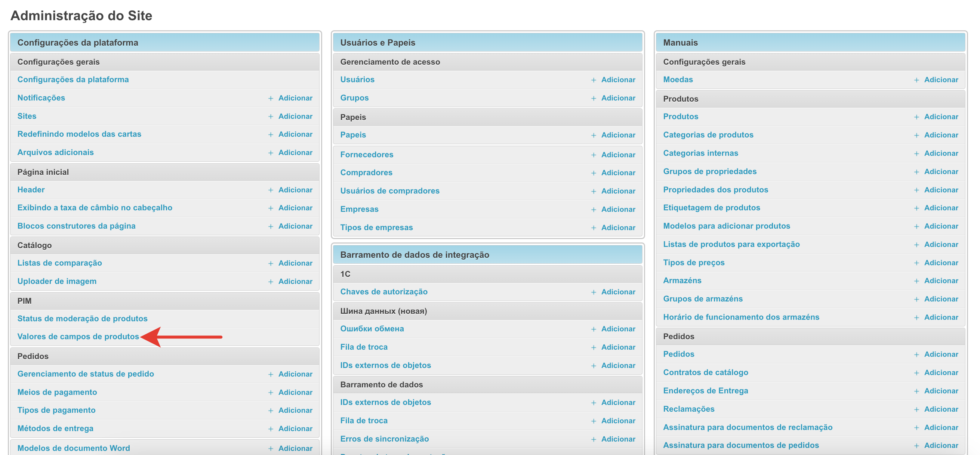The width and height of the screenshot is (980, 455).
Task: Open Modelos para adicionar produtos
Action: point(727,226)
